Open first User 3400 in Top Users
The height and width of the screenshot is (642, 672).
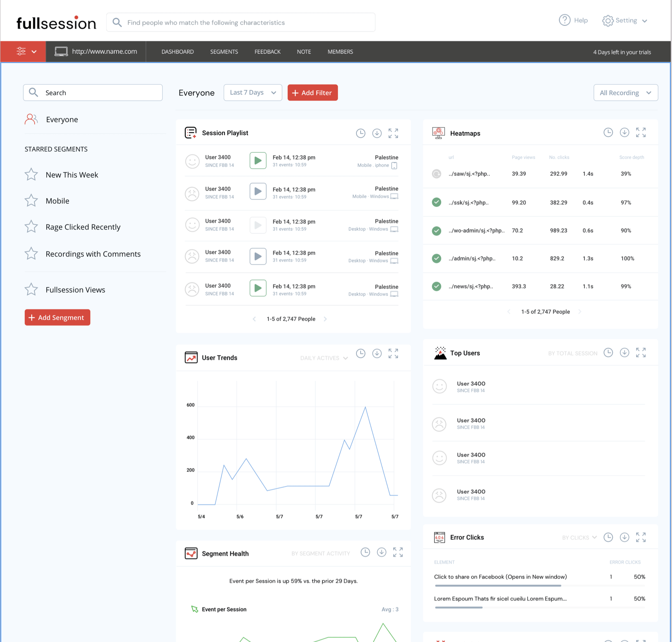tap(471, 387)
